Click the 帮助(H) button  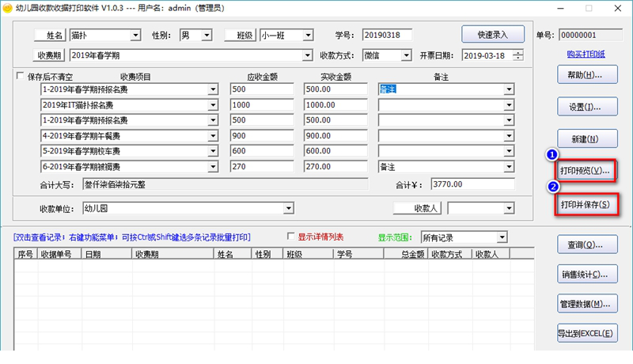(586, 75)
